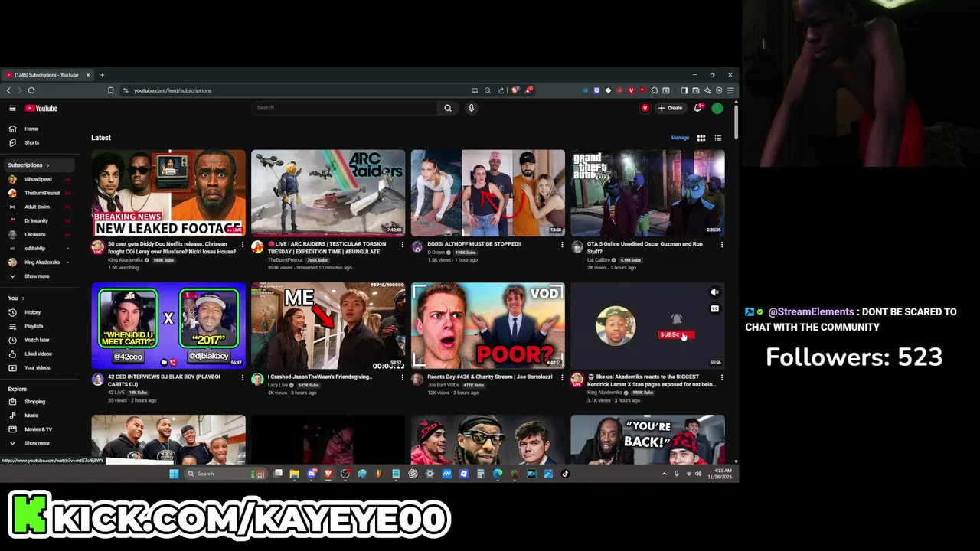Select the Subscriptions YouTube browser tab
Viewport: 980px width, 551px height.
[47, 75]
